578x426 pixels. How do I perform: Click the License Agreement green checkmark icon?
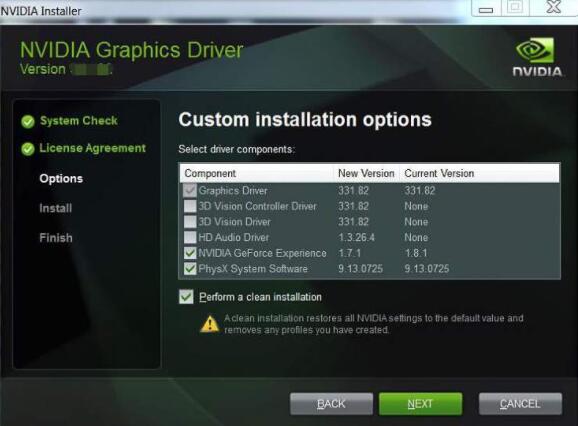pyautogui.click(x=28, y=149)
